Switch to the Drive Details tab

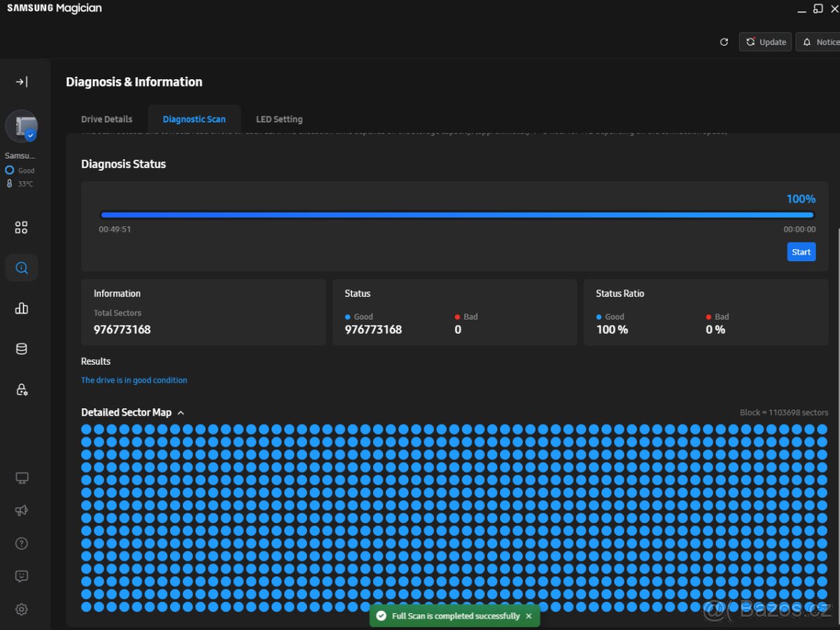tap(106, 119)
